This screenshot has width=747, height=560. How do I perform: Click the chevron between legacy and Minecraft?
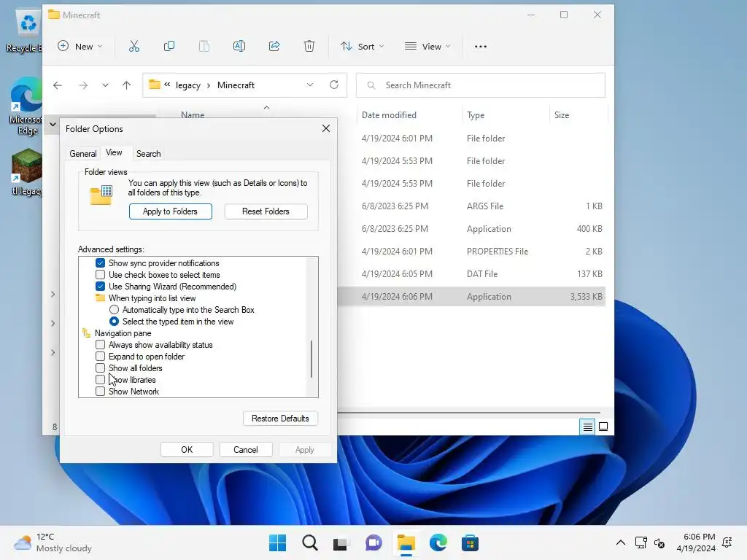pyautogui.click(x=209, y=85)
